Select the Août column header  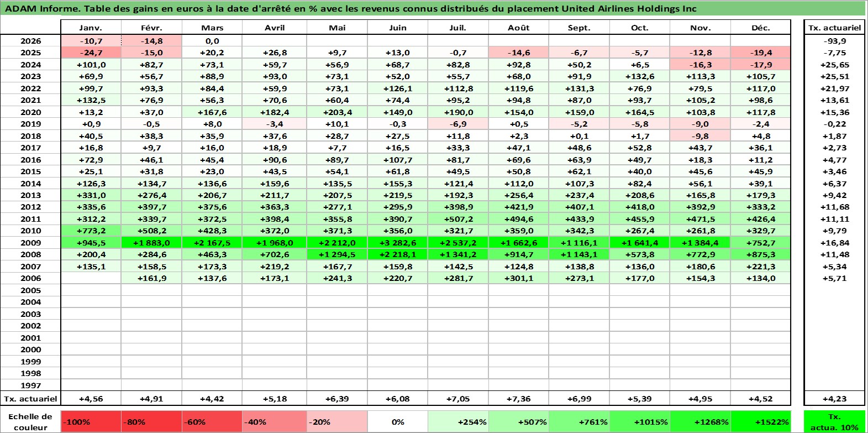click(519, 28)
